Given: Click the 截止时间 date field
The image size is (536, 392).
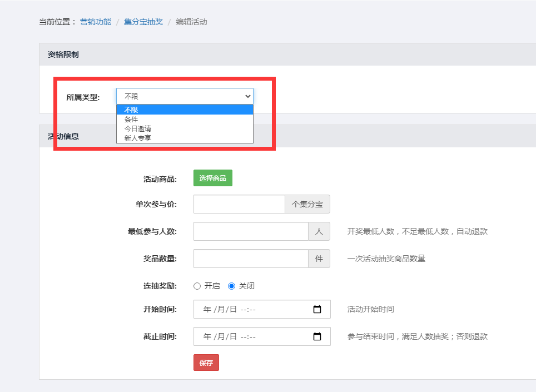Looking at the screenshot, I should click(x=262, y=336).
